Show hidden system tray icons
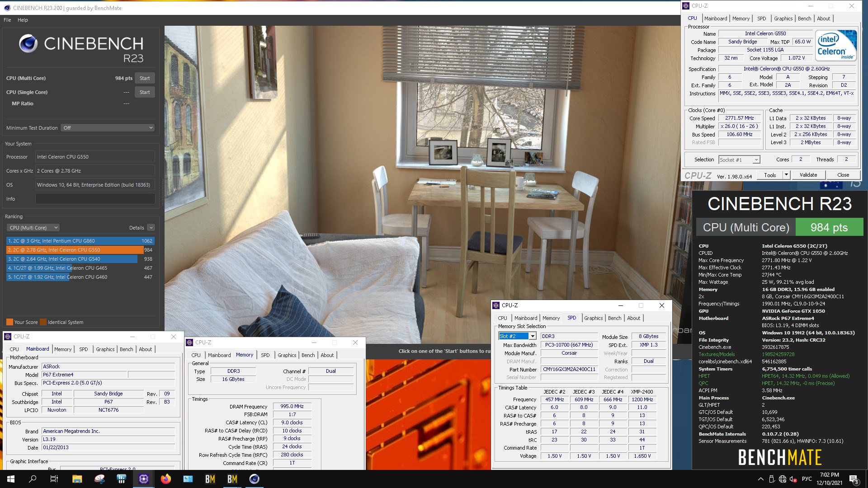This screenshot has width=868, height=488. pos(760,479)
